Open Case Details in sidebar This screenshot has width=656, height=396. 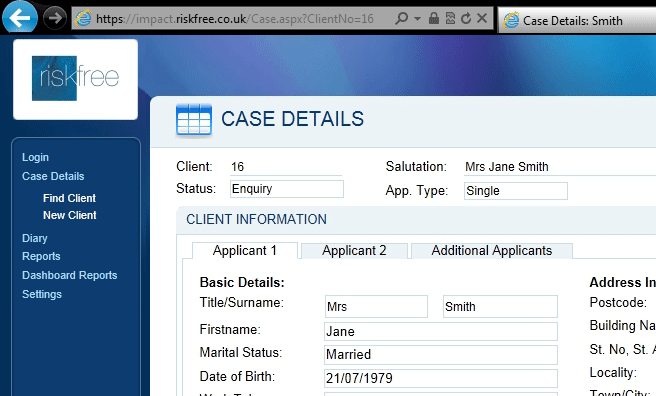53,176
